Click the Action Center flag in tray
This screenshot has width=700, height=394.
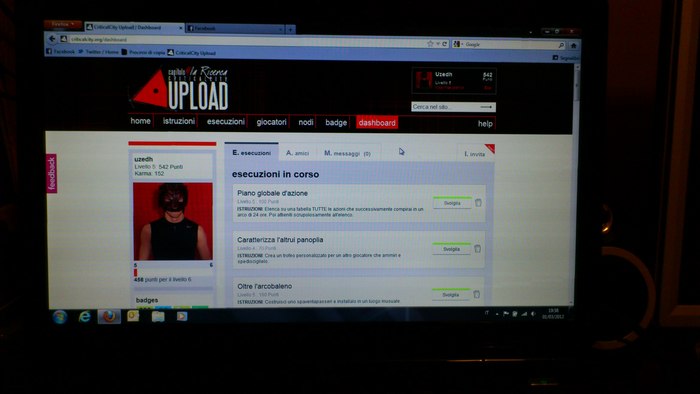click(x=506, y=314)
